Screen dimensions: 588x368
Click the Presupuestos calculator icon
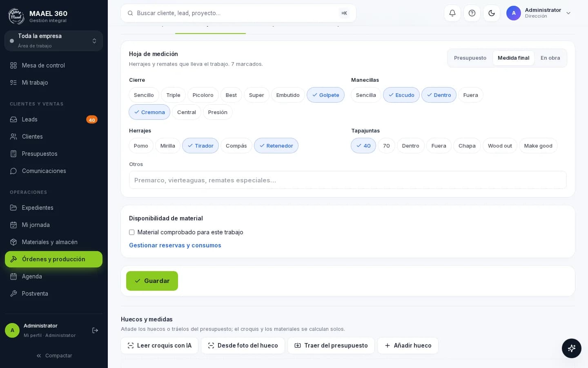(x=13, y=154)
